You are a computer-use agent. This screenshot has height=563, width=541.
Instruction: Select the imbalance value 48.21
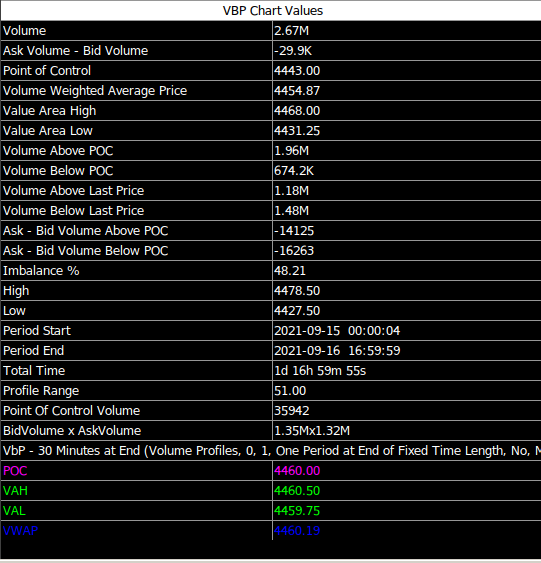[290, 271]
